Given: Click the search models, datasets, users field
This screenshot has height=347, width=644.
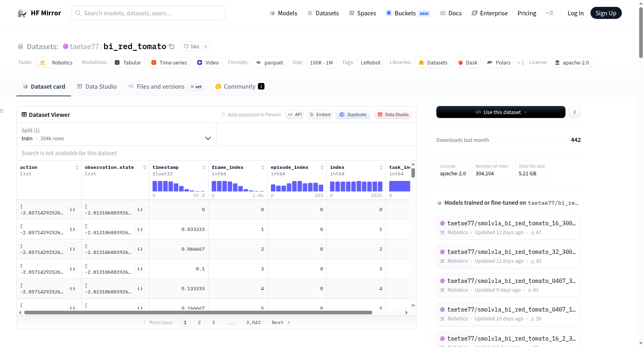Looking at the screenshot, I should 148,13.
